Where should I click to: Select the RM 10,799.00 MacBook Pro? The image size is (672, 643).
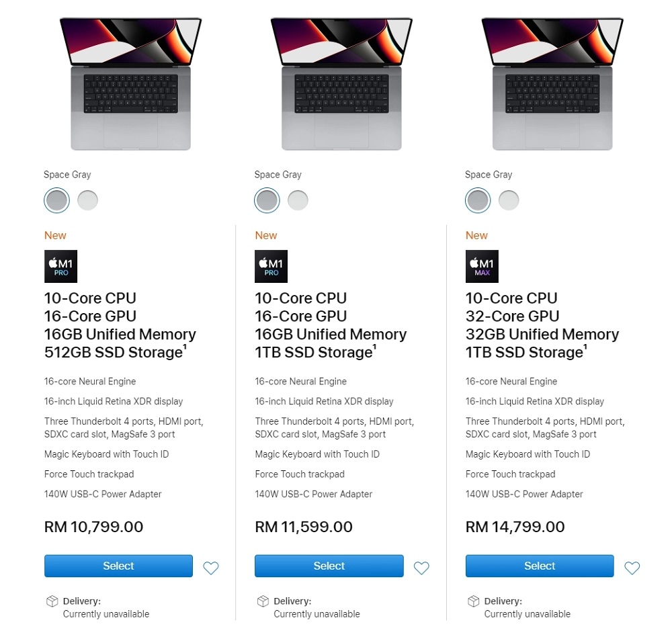(x=118, y=566)
